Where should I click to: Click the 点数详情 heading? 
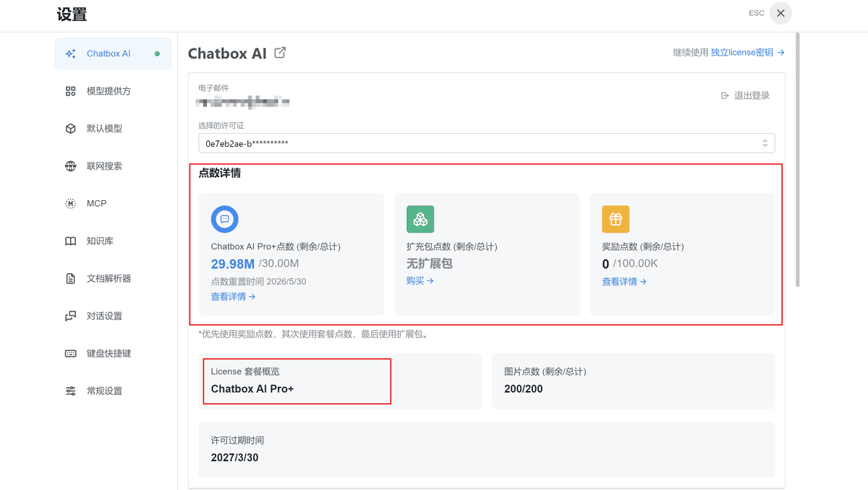pyautogui.click(x=220, y=173)
